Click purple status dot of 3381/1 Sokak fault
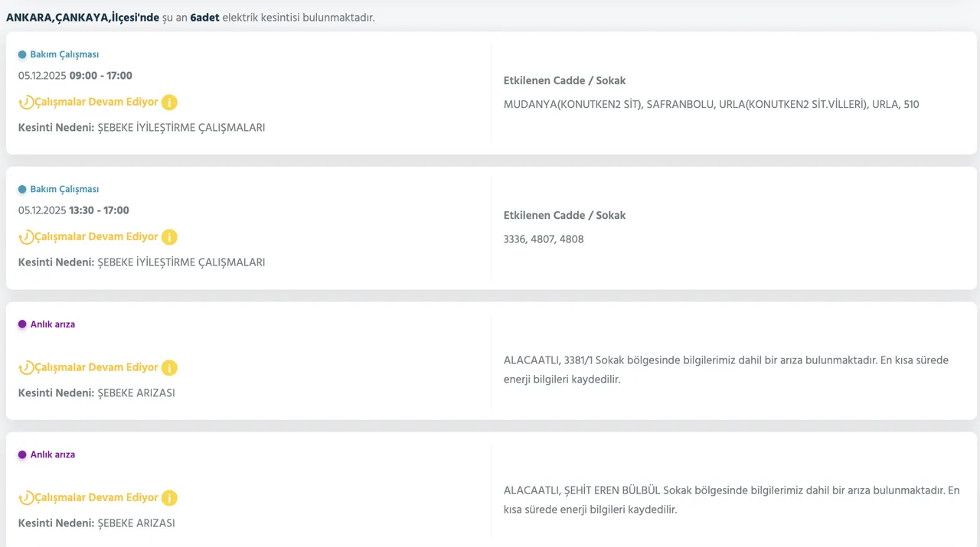The image size is (980, 547). point(22,324)
